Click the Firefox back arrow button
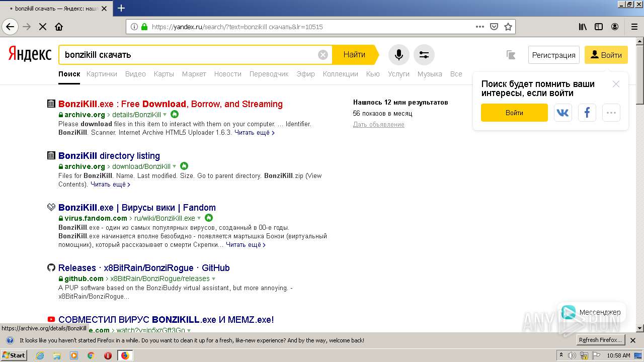 click(x=10, y=27)
